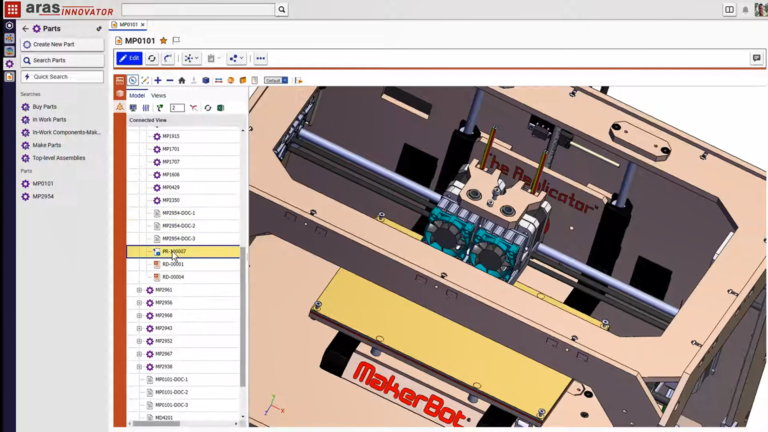Open the Parts gear icon in sidebar
This screenshot has width=768, height=432.
9,64
